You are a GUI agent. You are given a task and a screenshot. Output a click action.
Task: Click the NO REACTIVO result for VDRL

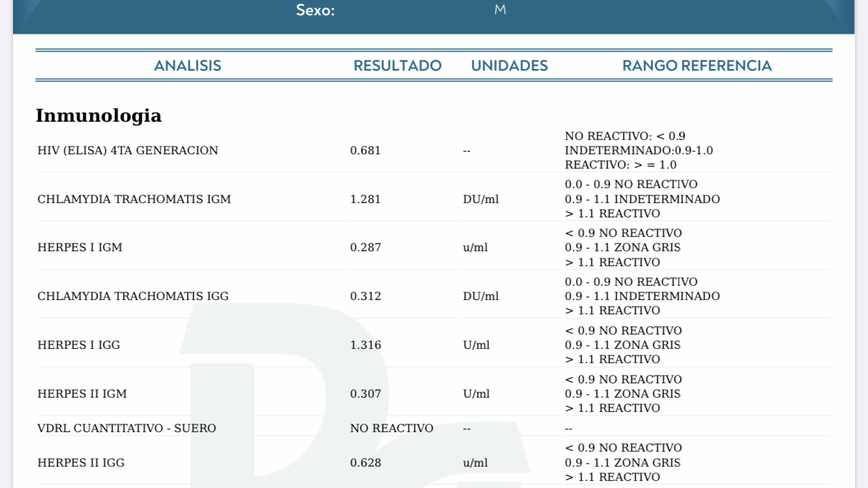[391, 428]
